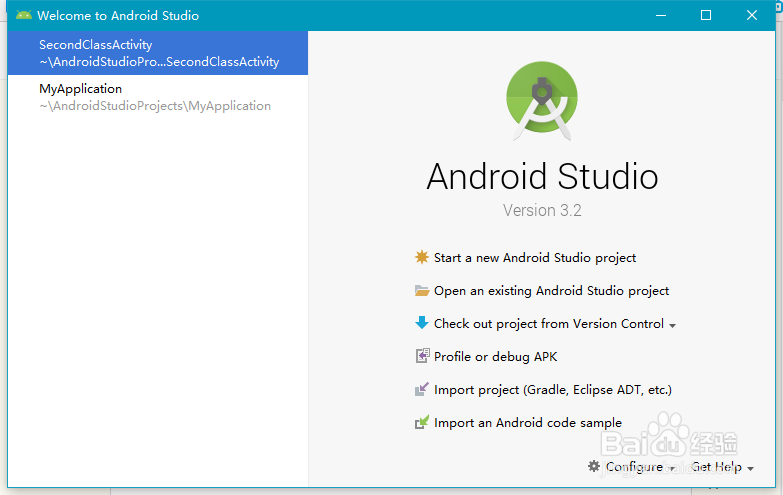Expand the Version Control dropdown arrow
The width and height of the screenshot is (783, 495).
(672, 325)
